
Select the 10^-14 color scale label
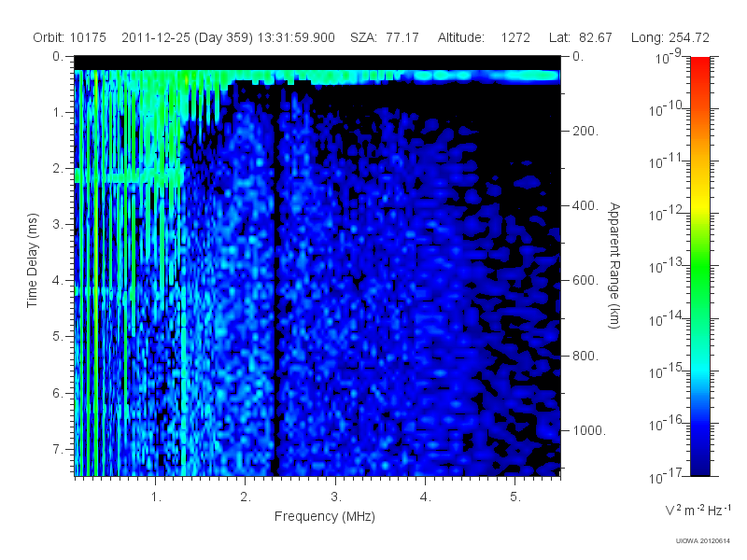click(x=668, y=319)
